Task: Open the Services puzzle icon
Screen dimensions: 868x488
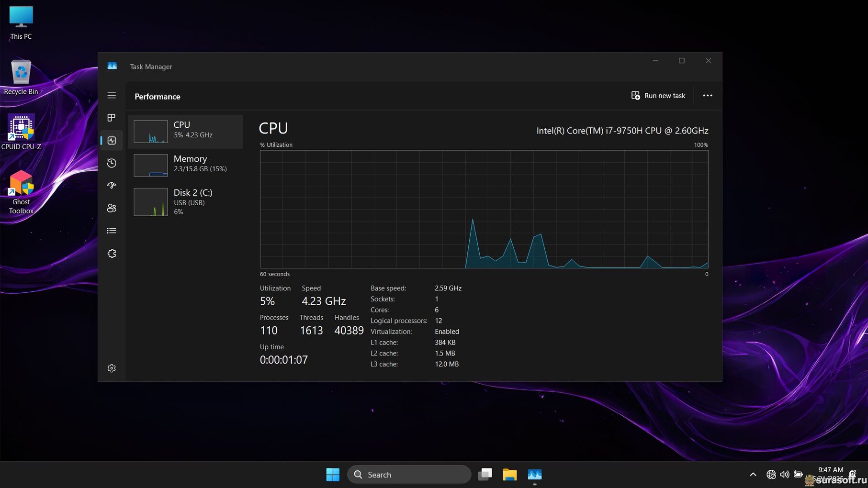Action: pyautogui.click(x=112, y=254)
